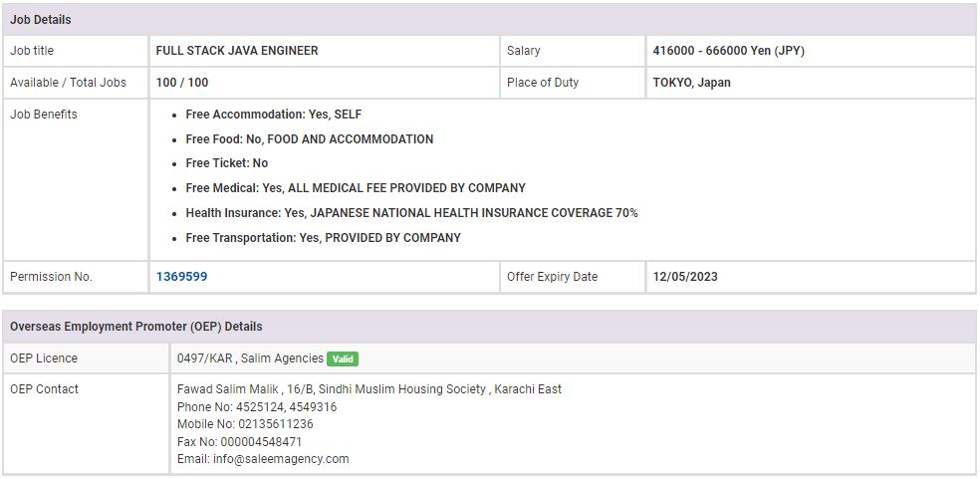Select the FULL STACK JAVA ENGINEER title
Screen dimensions: 980x479
(237, 51)
